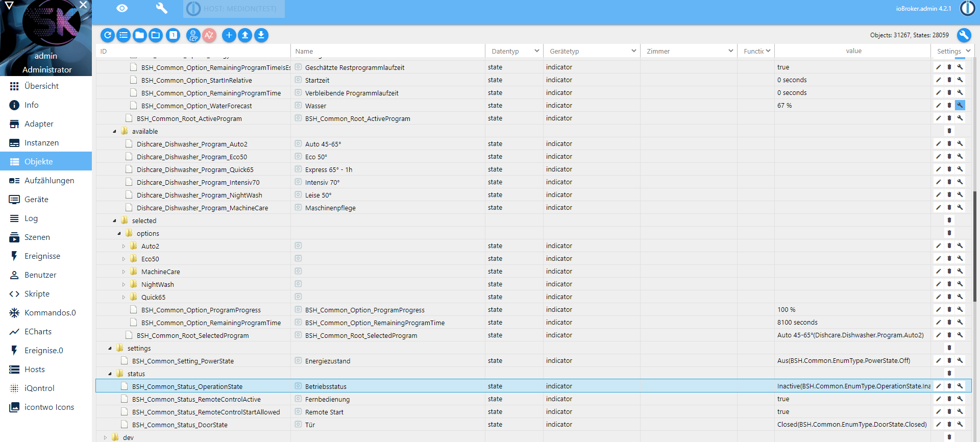Click the wrench configuration button near object counts
This screenshot has width=980, height=442.
pyautogui.click(x=964, y=35)
